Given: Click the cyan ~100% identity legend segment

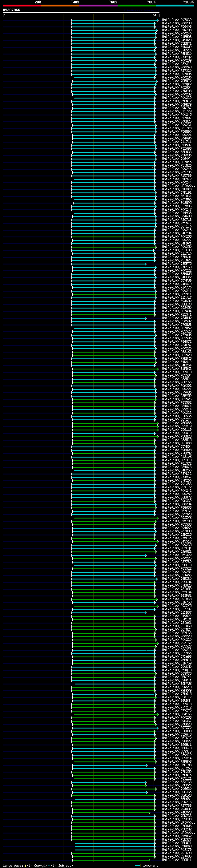Looking at the screenshot, I should (x=175, y=6).
